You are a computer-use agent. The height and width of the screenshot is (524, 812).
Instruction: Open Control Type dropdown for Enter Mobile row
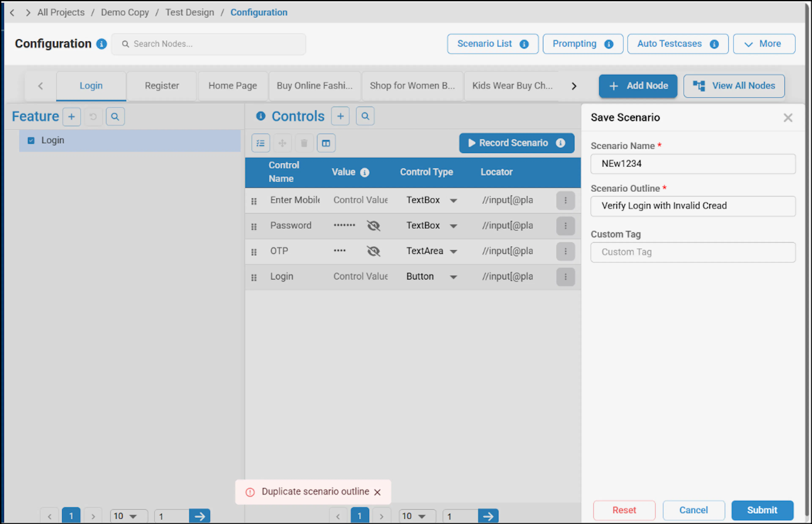453,201
